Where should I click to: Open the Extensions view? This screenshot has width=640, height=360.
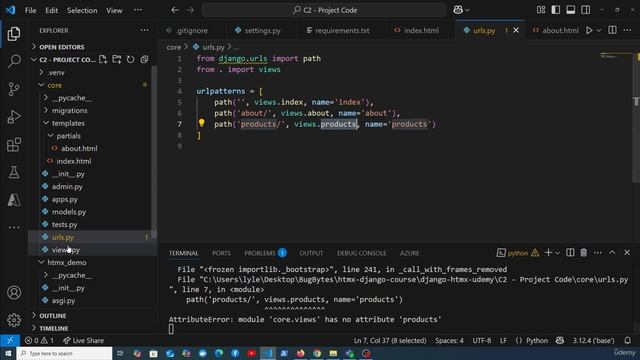(14, 144)
